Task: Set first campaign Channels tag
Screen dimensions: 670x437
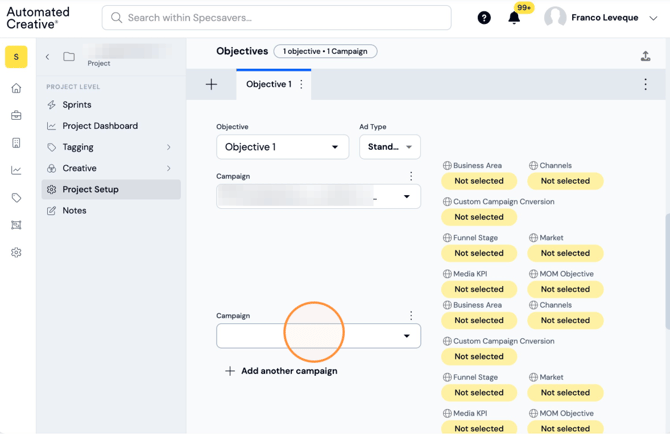Action: pyautogui.click(x=565, y=181)
